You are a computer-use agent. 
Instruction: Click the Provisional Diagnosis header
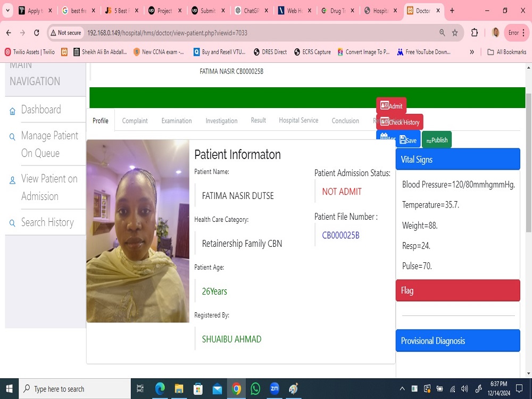[x=458, y=340]
